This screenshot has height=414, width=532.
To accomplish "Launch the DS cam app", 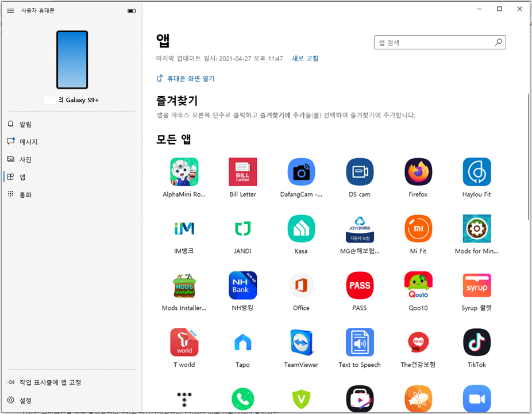I will (360, 172).
